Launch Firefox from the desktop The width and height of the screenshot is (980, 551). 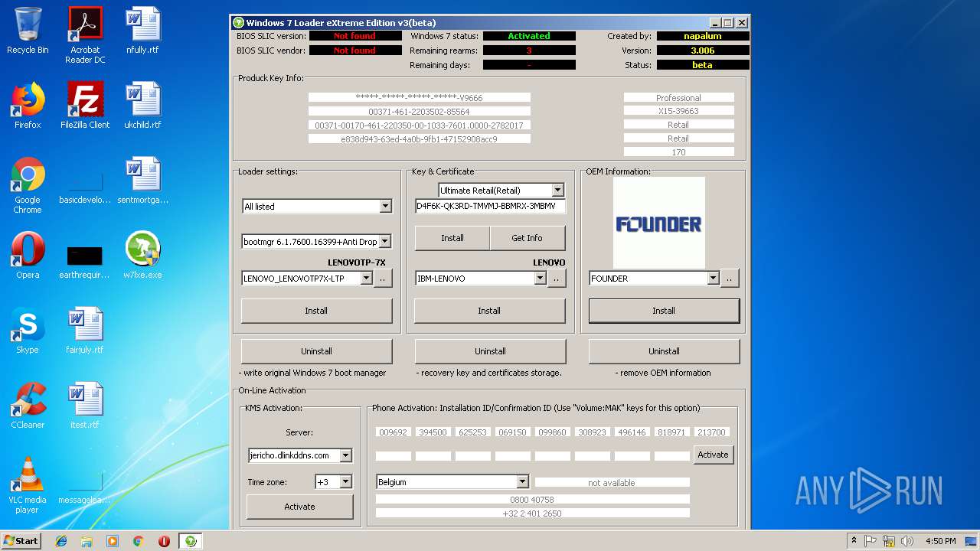coord(28,106)
